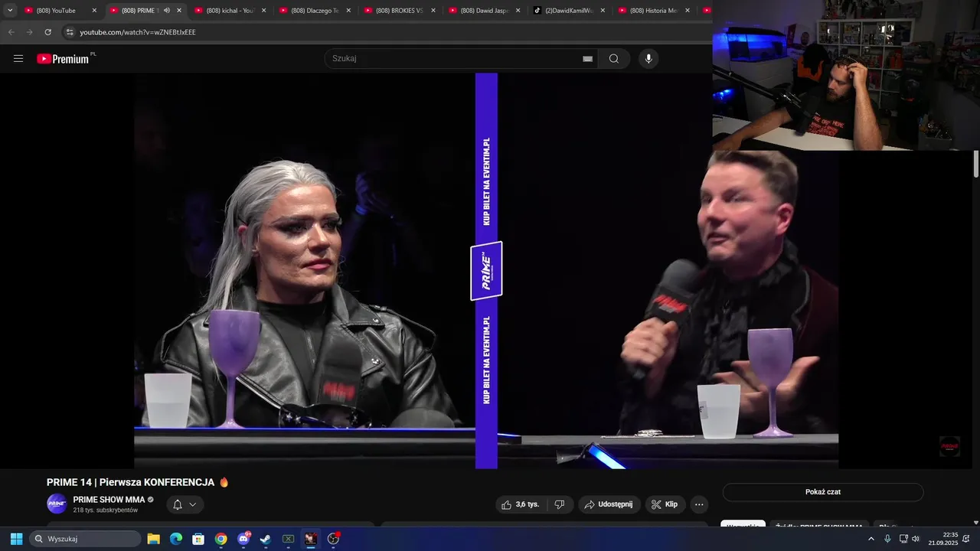Open Discord from taskbar
The image size is (980, 551).
coord(243,539)
